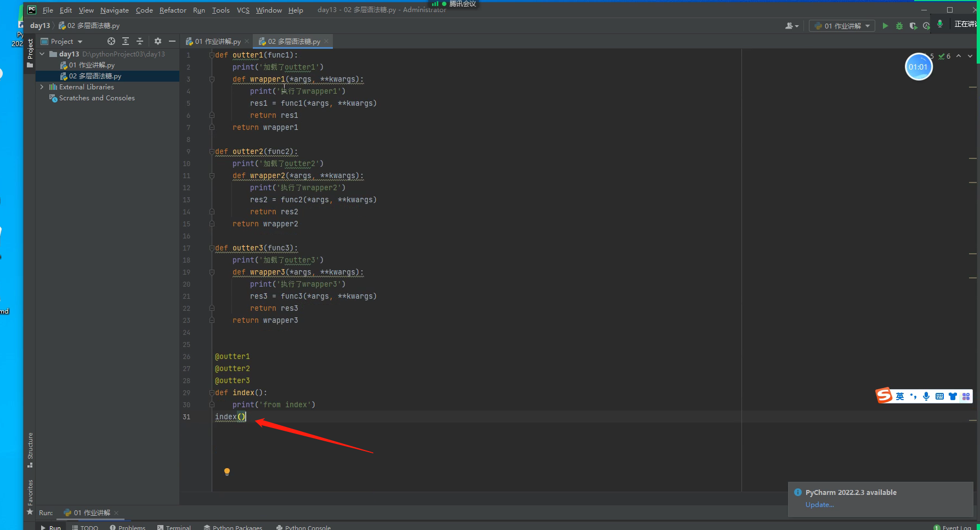Open the Python Packages tool window
The width and height of the screenshot is (980, 530).
tap(233, 527)
